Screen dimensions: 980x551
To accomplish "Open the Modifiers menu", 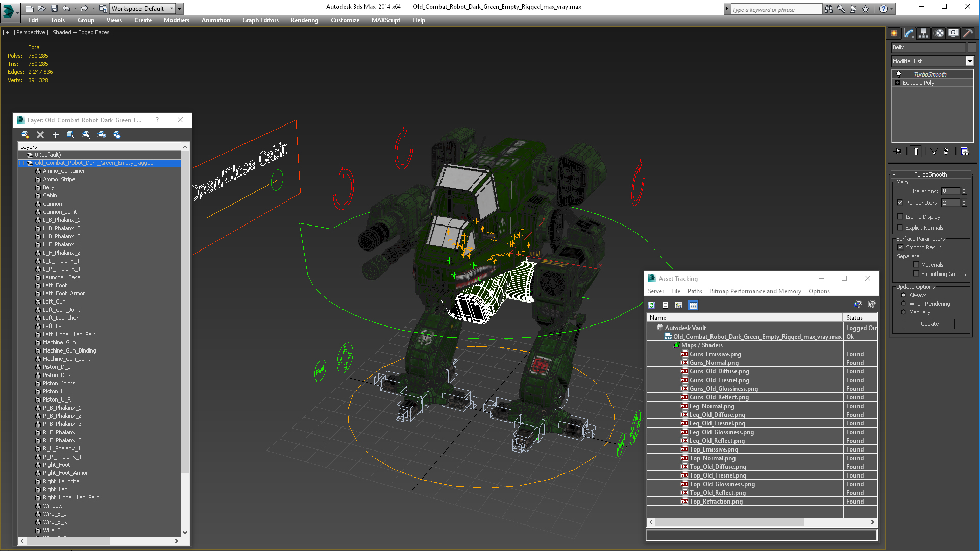I will 177,20.
